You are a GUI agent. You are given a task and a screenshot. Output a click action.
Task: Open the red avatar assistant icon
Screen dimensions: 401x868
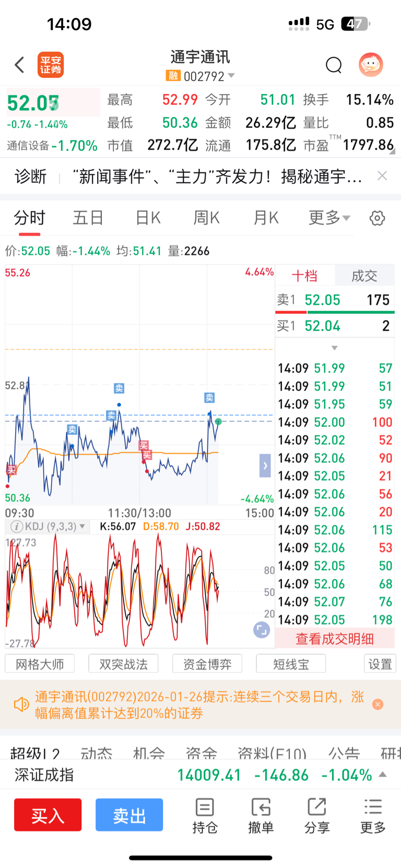371,65
